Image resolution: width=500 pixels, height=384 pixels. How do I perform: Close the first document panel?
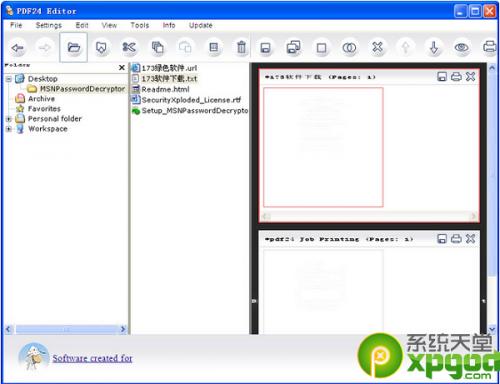tap(470, 77)
